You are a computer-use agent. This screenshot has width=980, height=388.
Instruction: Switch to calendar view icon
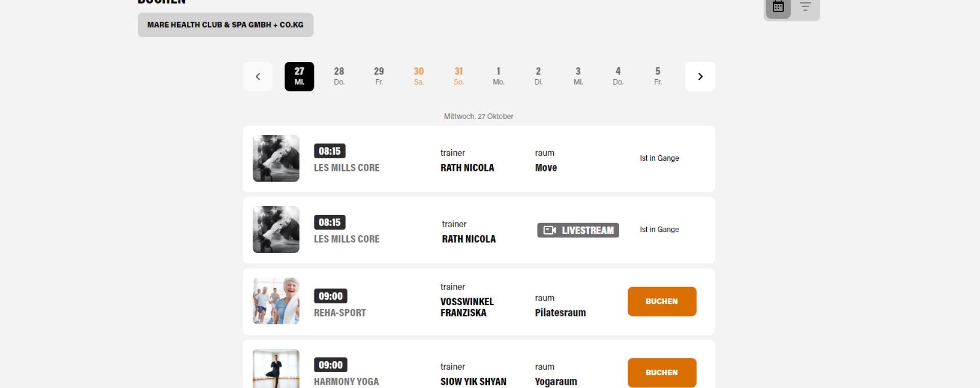778,7
